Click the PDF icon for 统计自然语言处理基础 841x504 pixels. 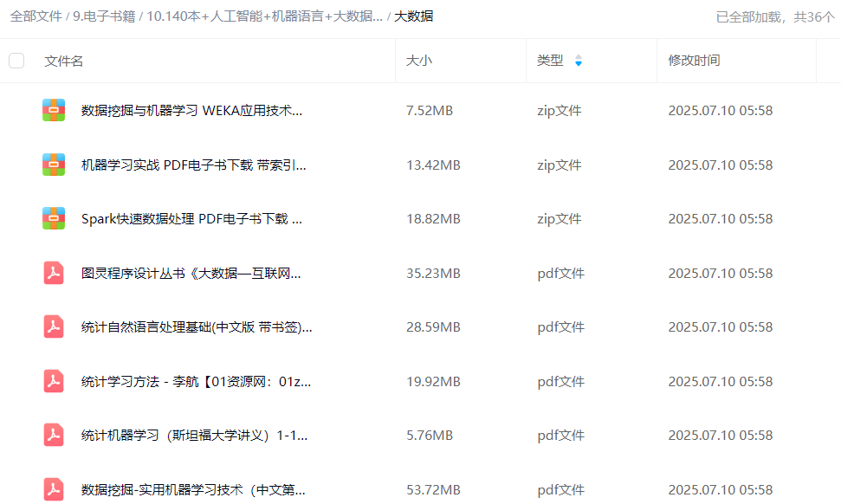(54, 327)
